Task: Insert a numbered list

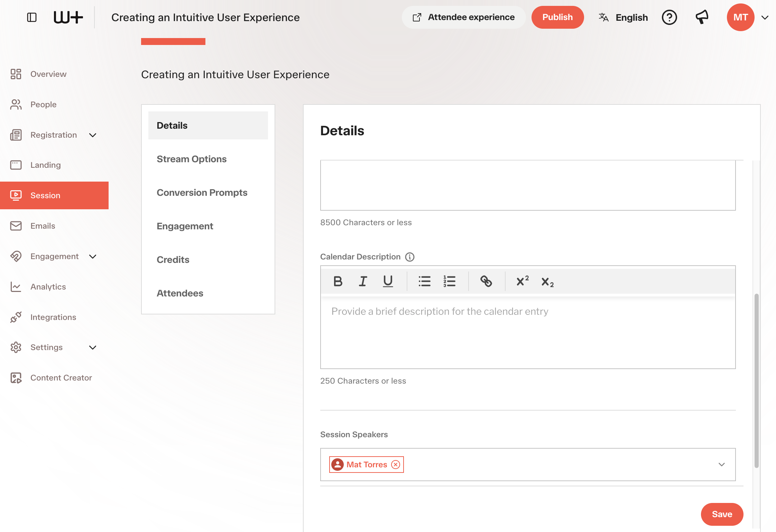Action: click(449, 281)
